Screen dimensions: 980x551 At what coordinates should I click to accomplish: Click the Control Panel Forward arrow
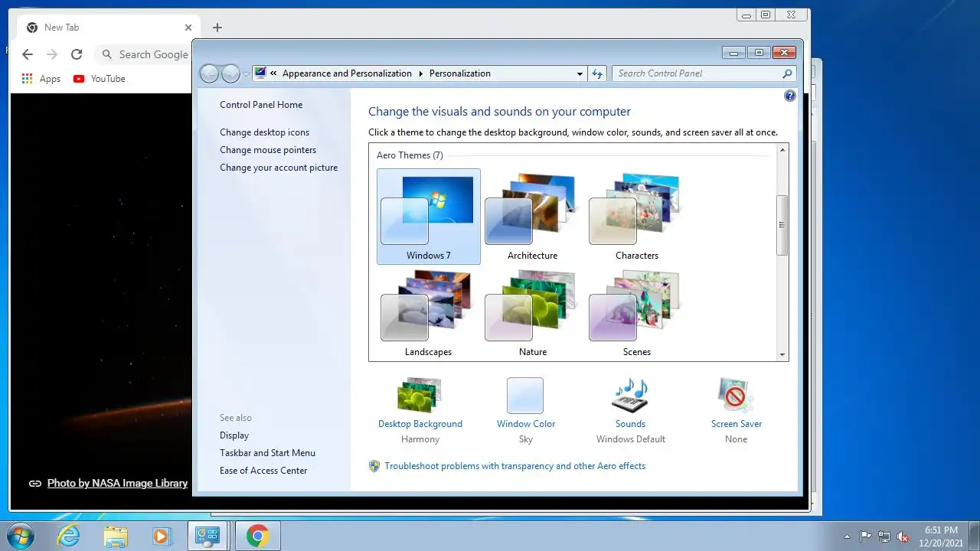coord(230,73)
